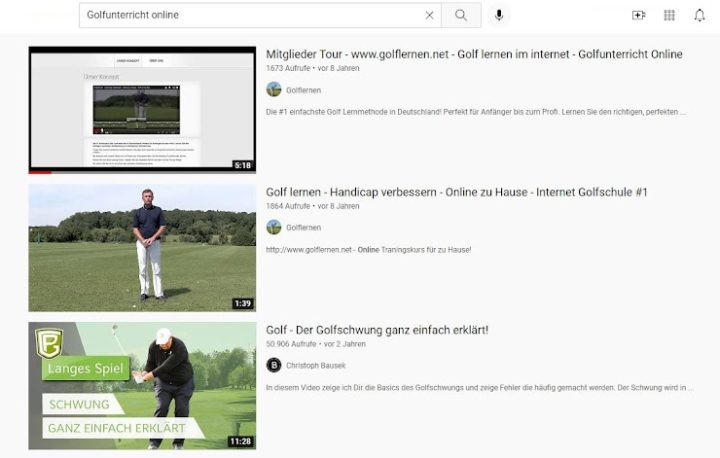Visit Golflernen channel name under first video
720x458 pixels.
point(304,90)
